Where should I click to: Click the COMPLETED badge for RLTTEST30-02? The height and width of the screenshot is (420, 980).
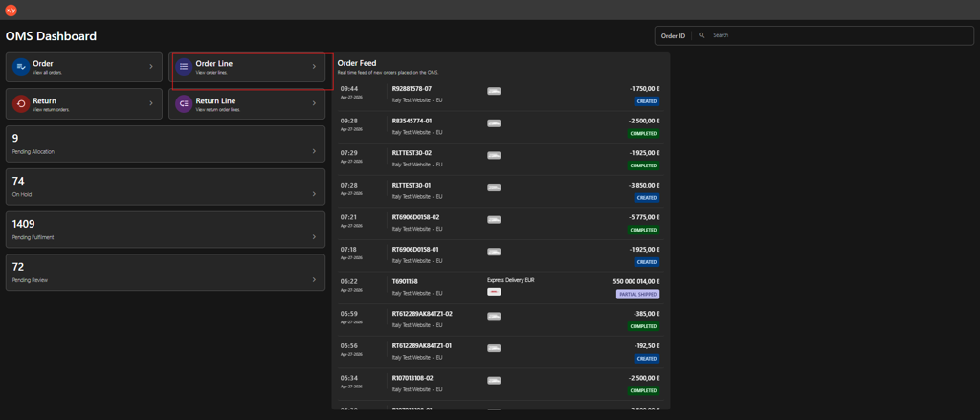coord(643,166)
